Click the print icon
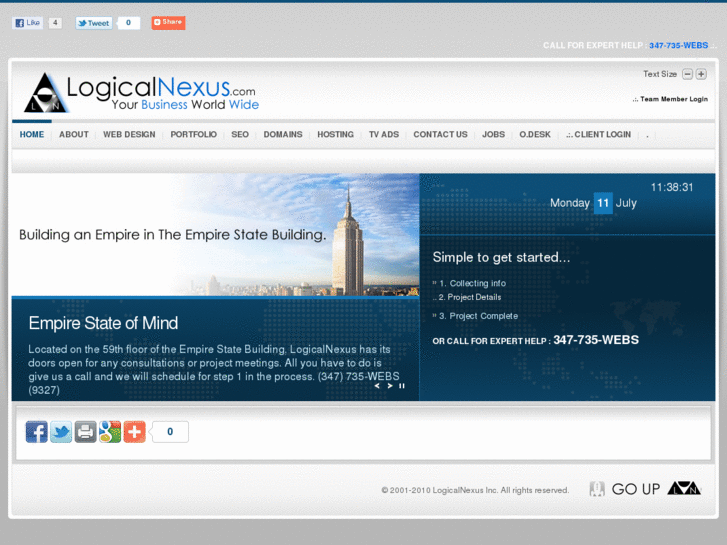This screenshot has width=727, height=545. (x=86, y=432)
